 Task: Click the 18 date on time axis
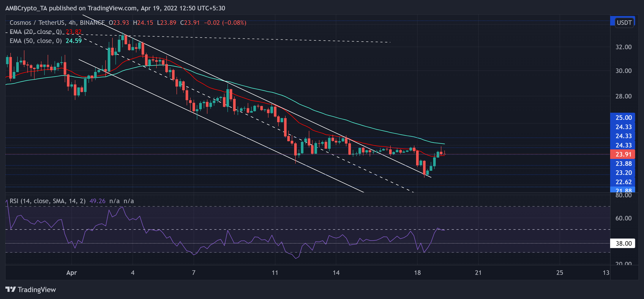417,272
